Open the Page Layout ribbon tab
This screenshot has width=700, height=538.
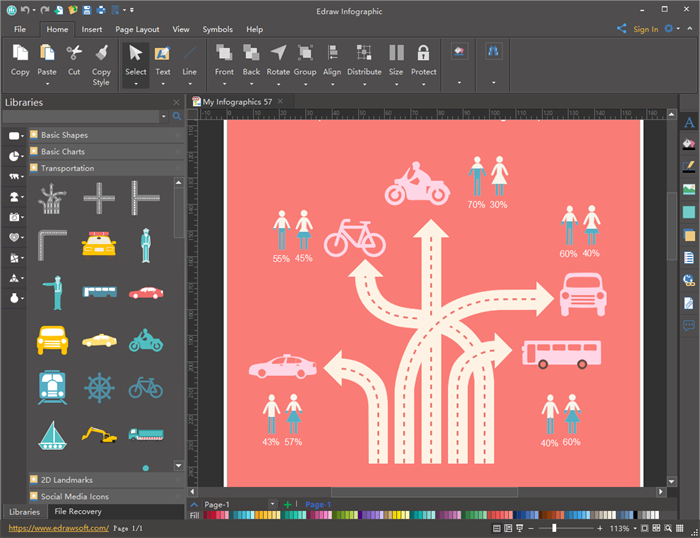pyautogui.click(x=136, y=30)
